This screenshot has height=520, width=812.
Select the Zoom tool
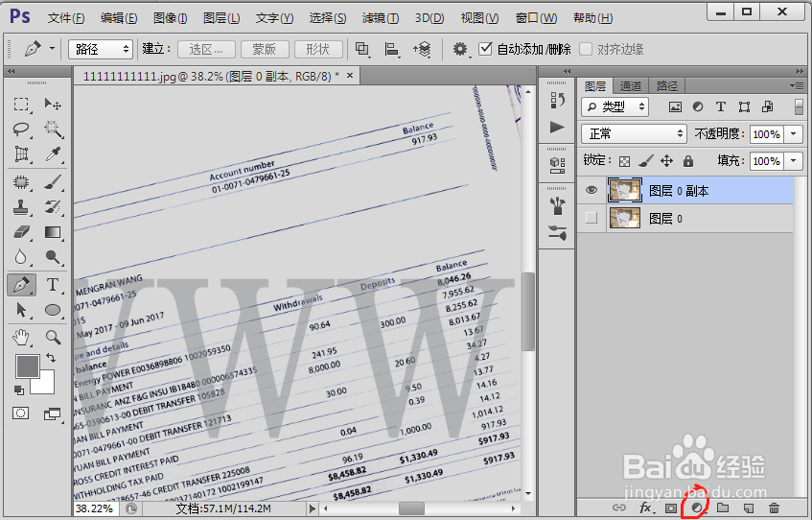pos(53,338)
